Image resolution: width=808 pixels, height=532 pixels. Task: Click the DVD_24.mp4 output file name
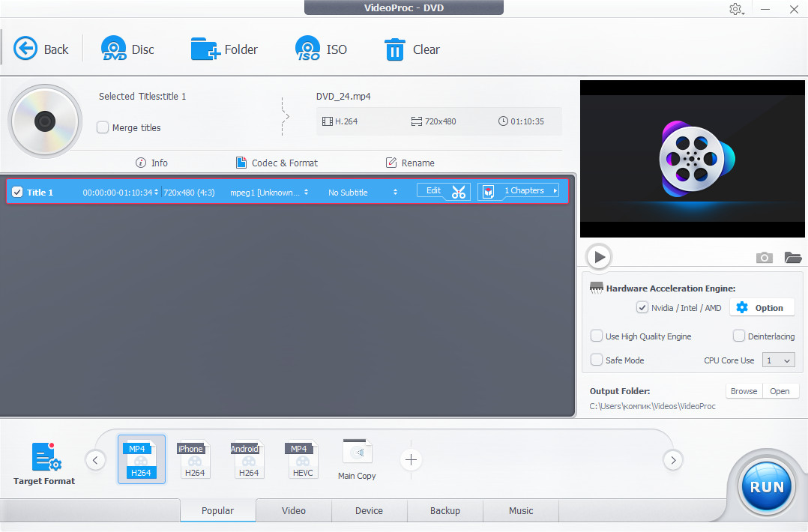pyautogui.click(x=343, y=97)
